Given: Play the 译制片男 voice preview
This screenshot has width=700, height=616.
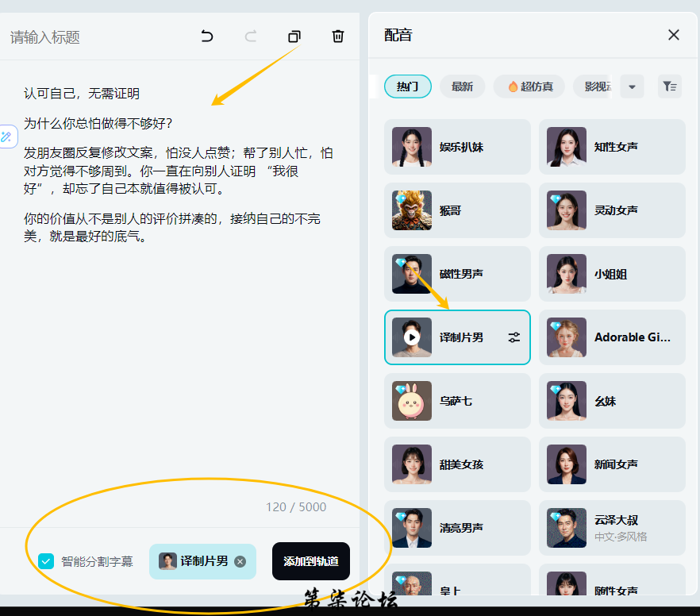Looking at the screenshot, I should click(411, 337).
